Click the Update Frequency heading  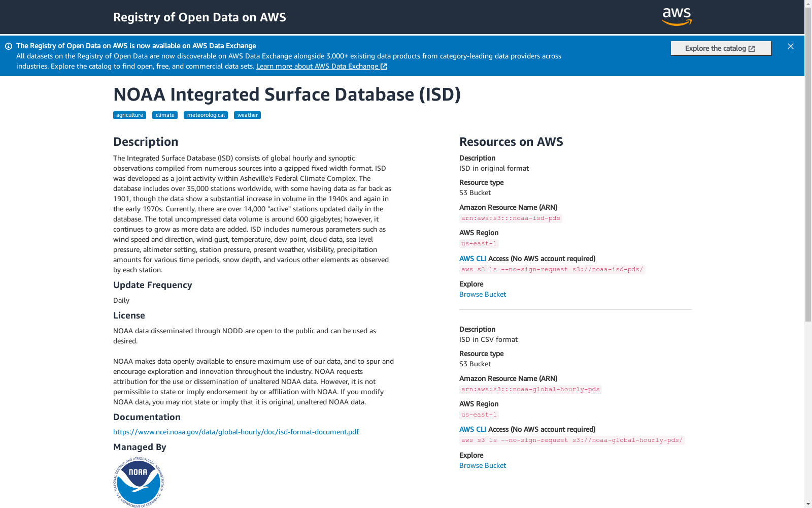152,285
